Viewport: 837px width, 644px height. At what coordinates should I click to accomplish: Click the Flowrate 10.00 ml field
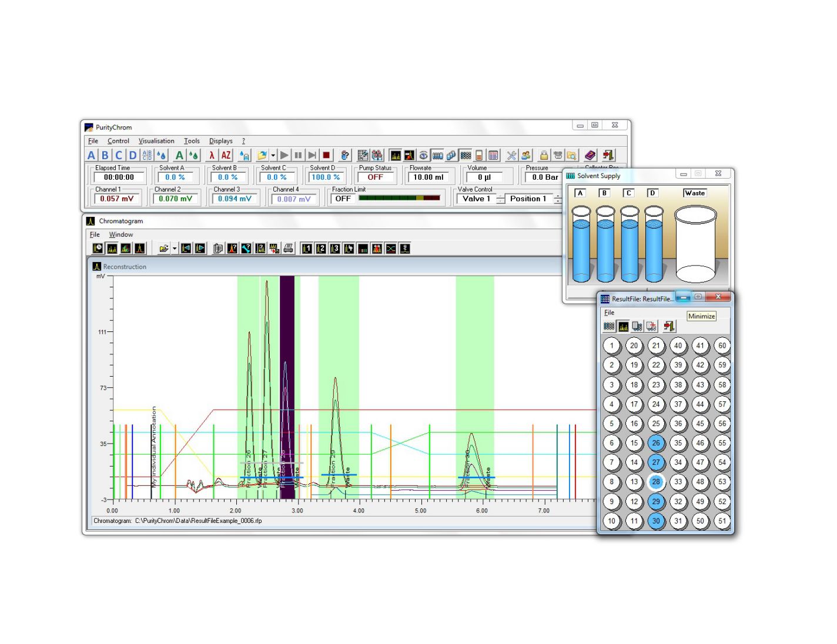click(428, 177)
